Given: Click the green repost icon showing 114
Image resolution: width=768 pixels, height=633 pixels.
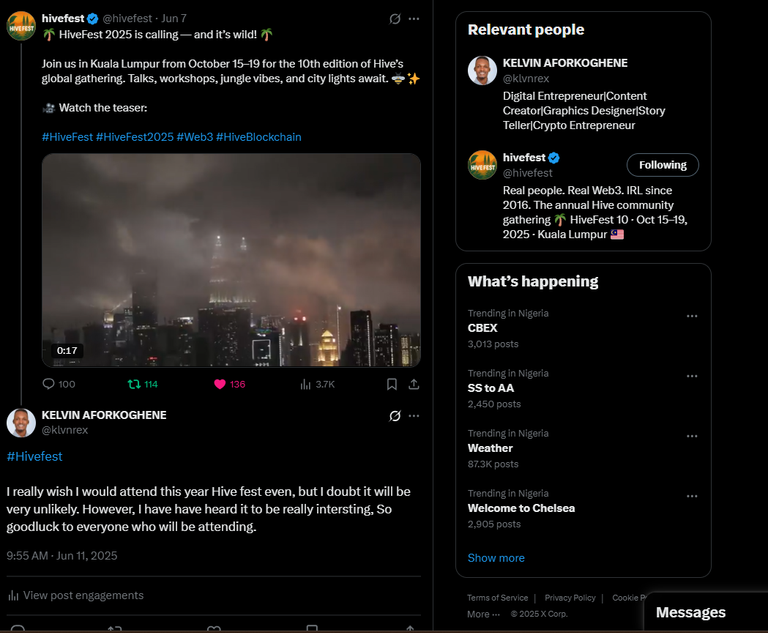Looking at the screenshot, I should tap(134, 384).
